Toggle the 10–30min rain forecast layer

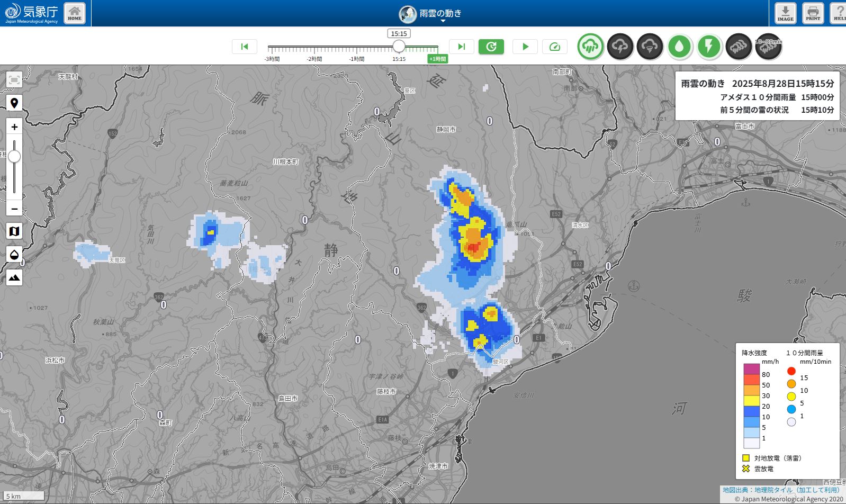point(769,47)
